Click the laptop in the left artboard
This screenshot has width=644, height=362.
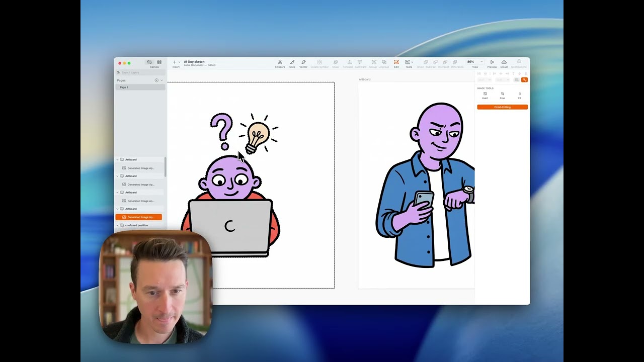(229, 228)
